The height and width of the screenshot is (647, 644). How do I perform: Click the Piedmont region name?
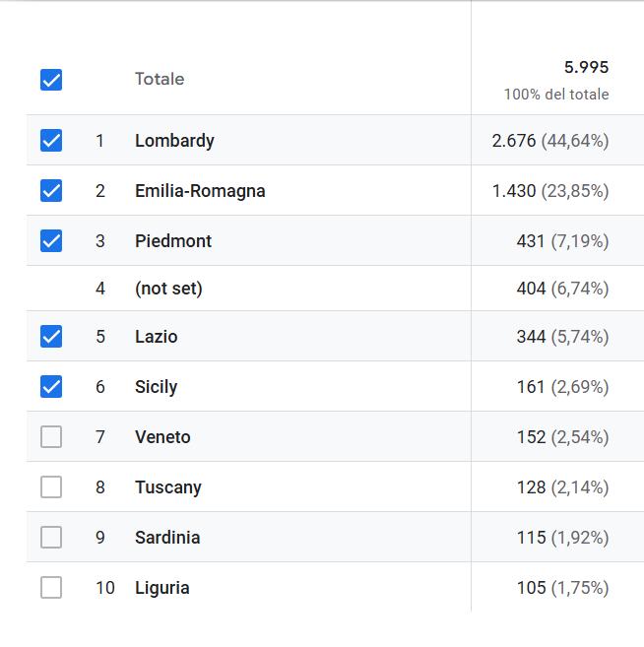173,241
